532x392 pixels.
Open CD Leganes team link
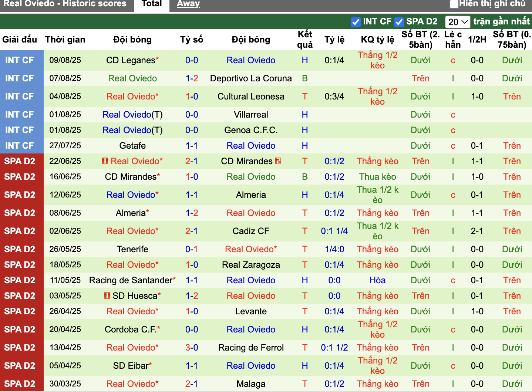pyautogui.click(x=131, y=60)
